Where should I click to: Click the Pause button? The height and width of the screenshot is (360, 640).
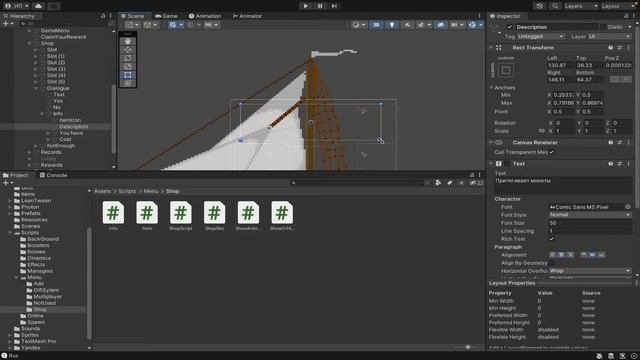(x=320, y=6)
